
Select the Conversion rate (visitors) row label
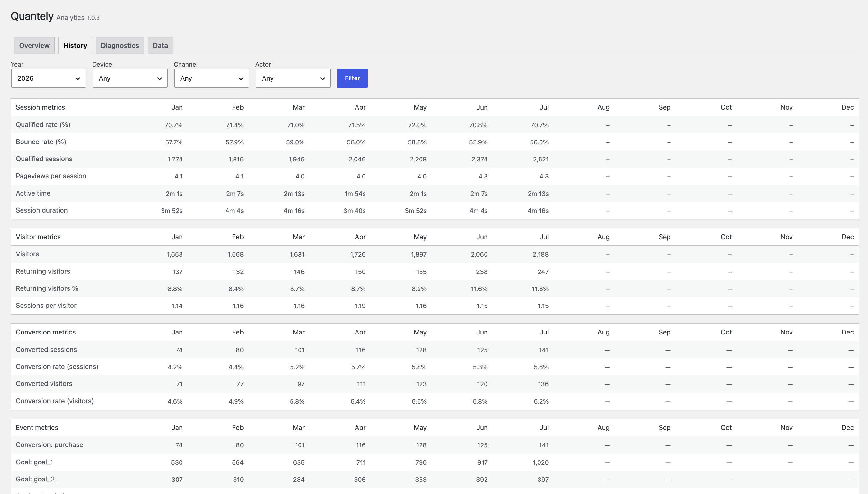(55, 401)
